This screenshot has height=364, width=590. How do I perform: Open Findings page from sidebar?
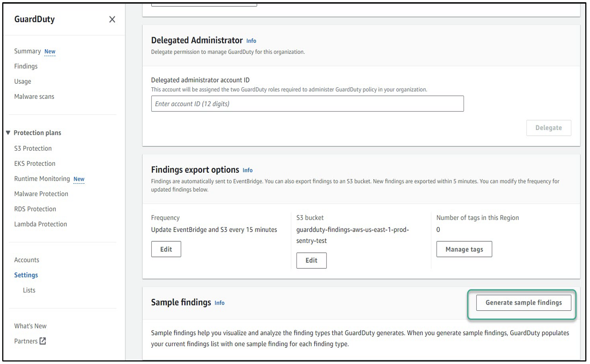tap(26, 66)
